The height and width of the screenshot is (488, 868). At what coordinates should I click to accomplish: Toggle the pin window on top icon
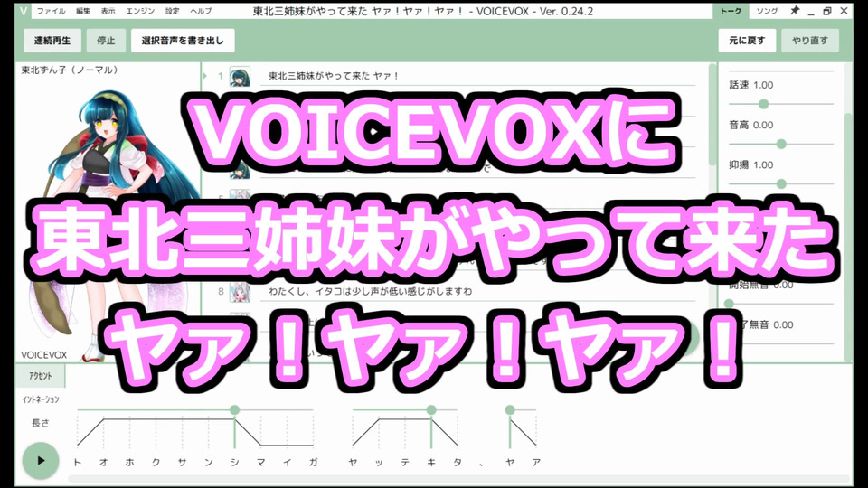pos(795,11)
